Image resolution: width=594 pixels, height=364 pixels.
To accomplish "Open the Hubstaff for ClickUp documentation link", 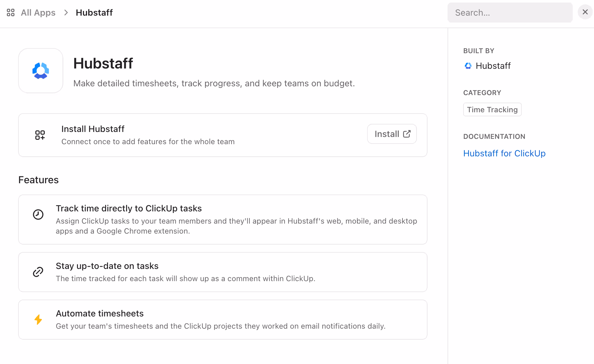I will click(504, 153).
